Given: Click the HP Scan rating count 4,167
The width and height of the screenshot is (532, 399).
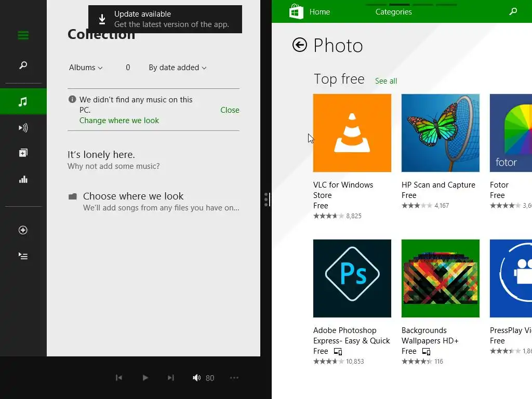Looking at the screenshot, I should click(442, 206).
